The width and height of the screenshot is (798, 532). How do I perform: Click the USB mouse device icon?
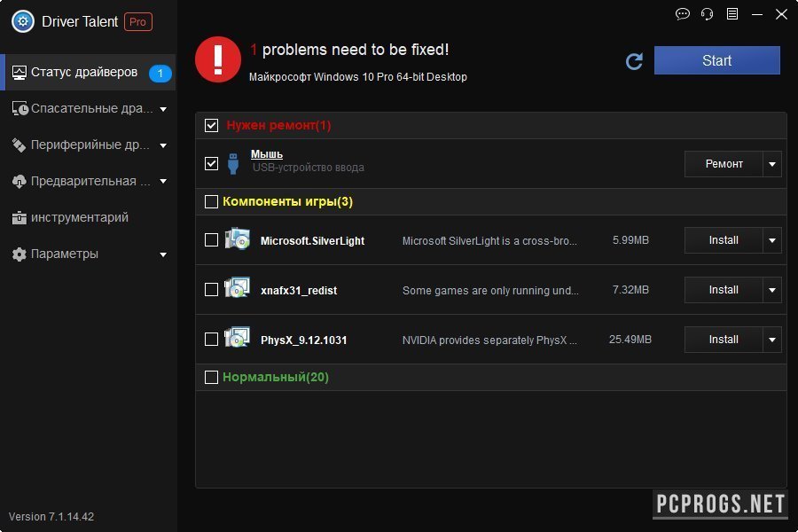(x=234, y=163)
